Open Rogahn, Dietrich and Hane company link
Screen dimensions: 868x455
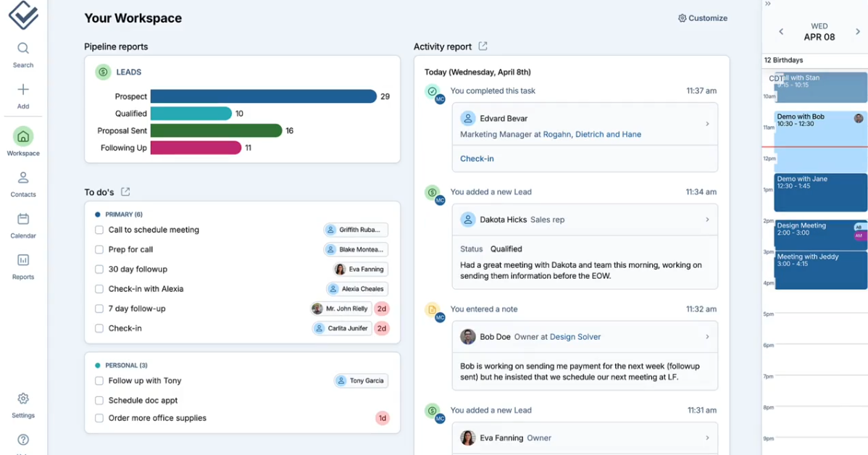(592, 135)
